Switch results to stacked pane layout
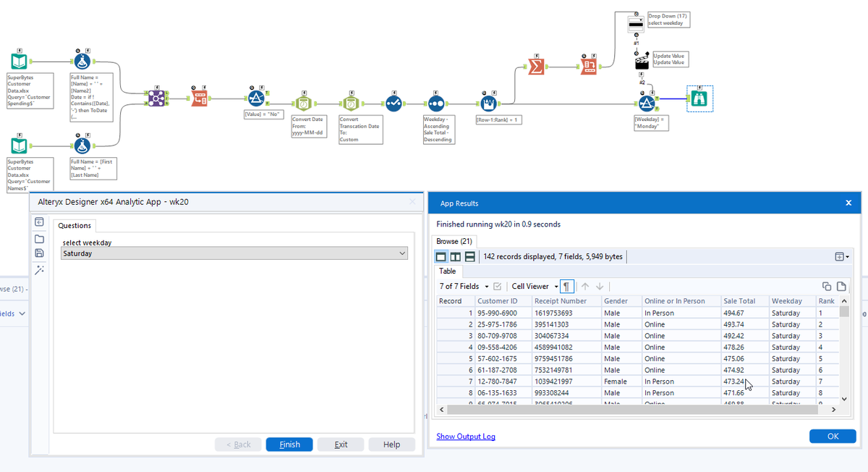Viewport: 868px width, 472px height. (469, 257)
